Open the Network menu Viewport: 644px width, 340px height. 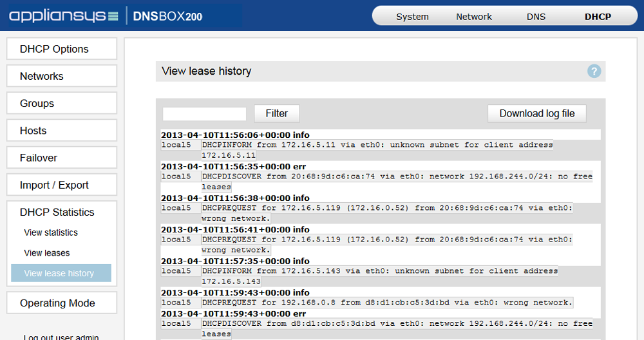tap(473, 17)
